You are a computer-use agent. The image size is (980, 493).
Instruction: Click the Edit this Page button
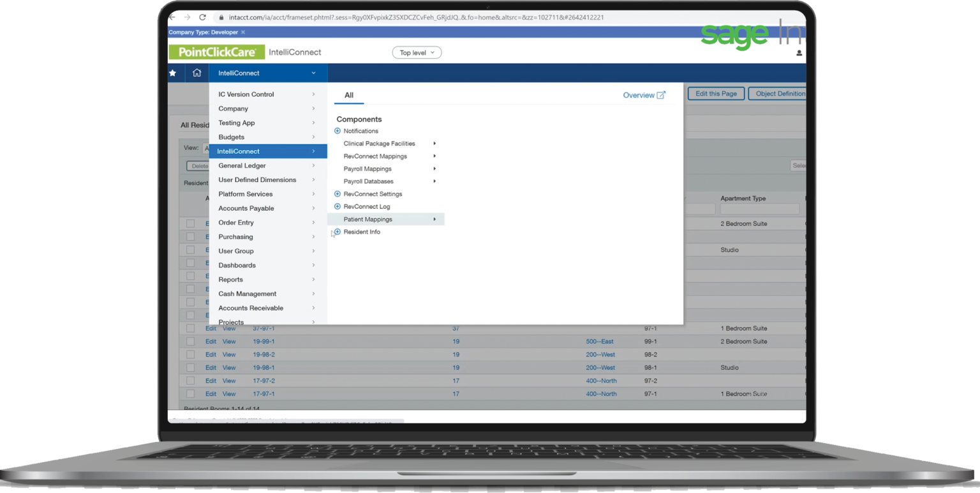(715, 93)
